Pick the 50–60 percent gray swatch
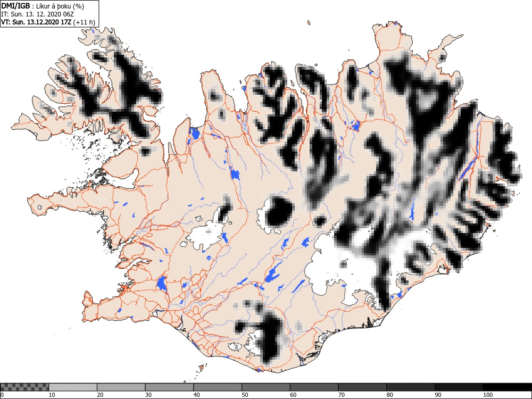 (x=266, y=387)
